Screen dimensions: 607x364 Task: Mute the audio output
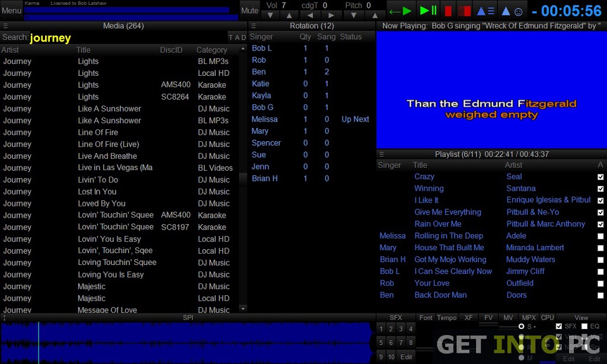point(250,11)
